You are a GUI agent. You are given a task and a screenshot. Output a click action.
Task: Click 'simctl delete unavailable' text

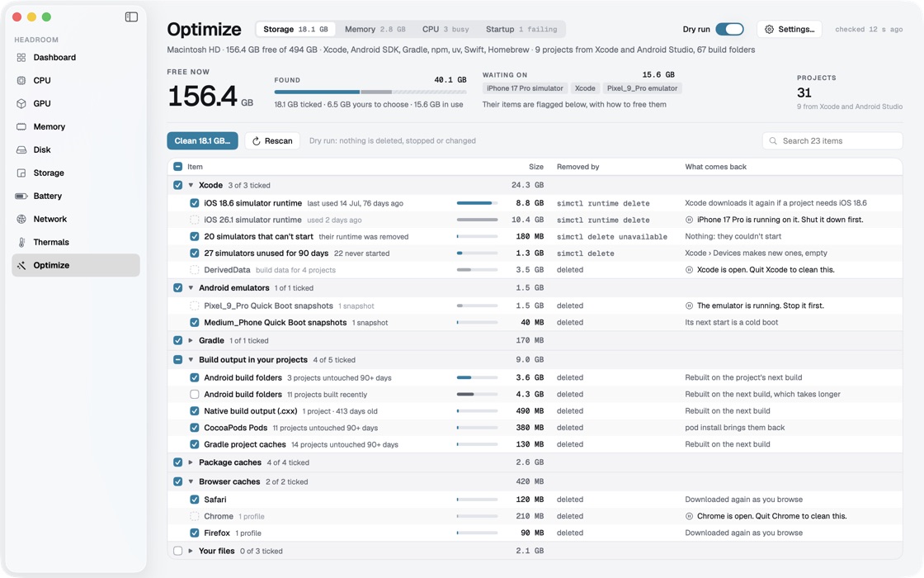[x=611, y=236]
